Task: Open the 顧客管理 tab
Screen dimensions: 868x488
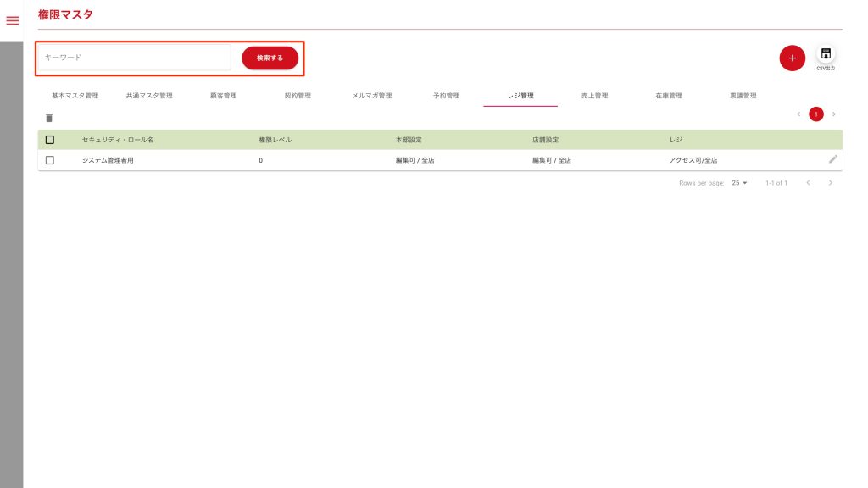Action: (224, 96)
